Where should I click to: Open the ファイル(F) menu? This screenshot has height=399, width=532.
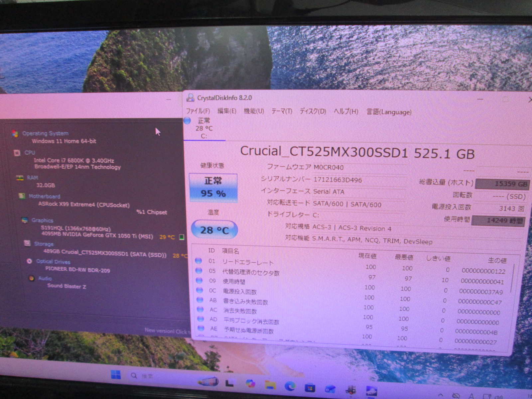(198, 111)
